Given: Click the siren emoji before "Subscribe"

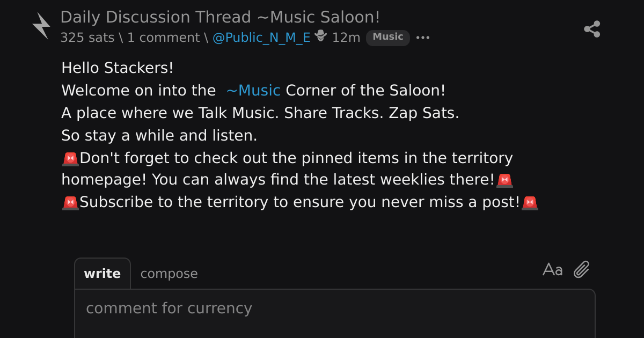Looking at the screenshot, I should click(70, 202).
